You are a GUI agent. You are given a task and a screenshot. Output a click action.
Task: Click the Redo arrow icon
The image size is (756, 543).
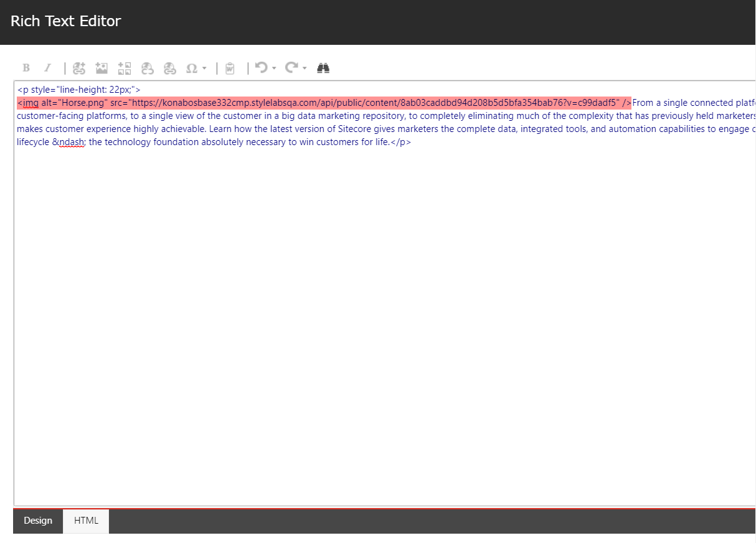[x=292, y=67]
